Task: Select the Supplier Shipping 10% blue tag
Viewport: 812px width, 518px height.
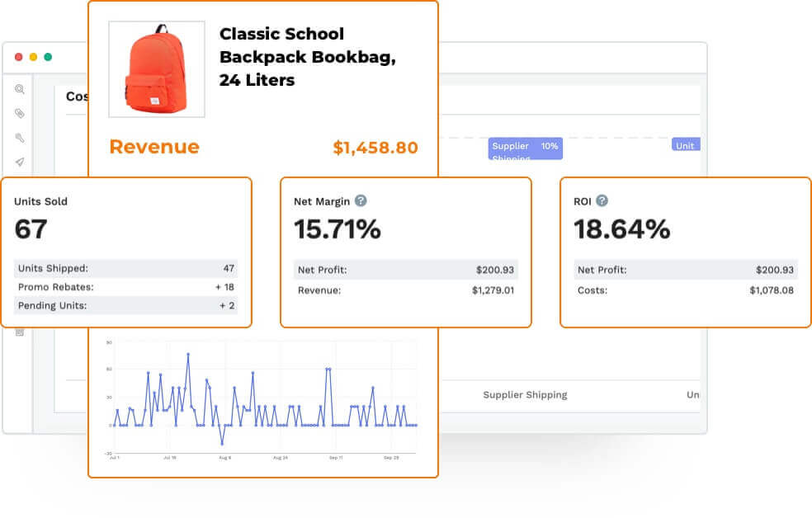Action: tap(525, 148)
